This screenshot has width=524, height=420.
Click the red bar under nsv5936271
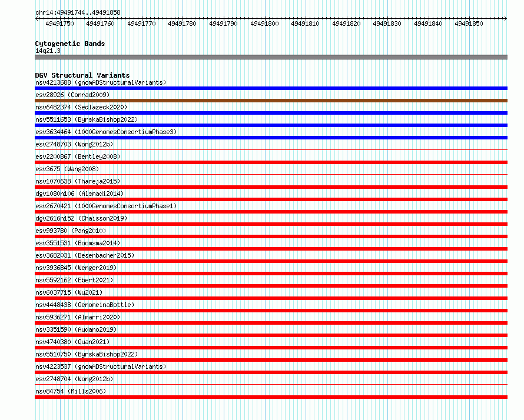point(271,323)
